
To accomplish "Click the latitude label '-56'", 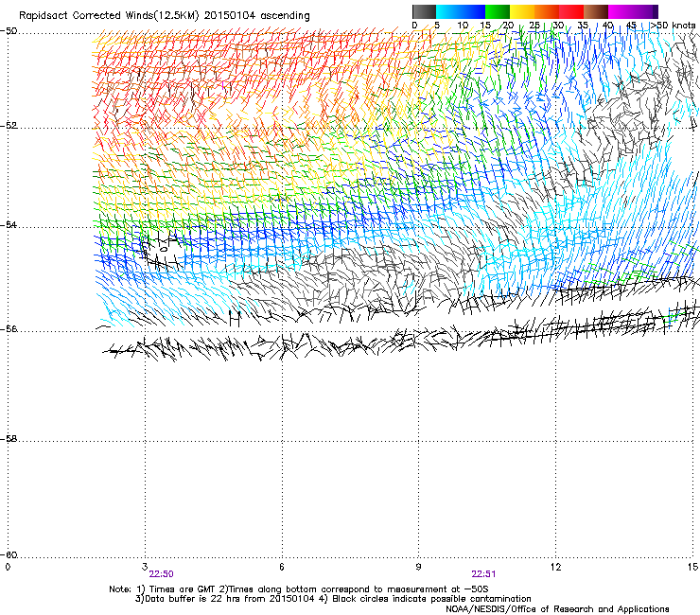I will click(x=9, y=328).
